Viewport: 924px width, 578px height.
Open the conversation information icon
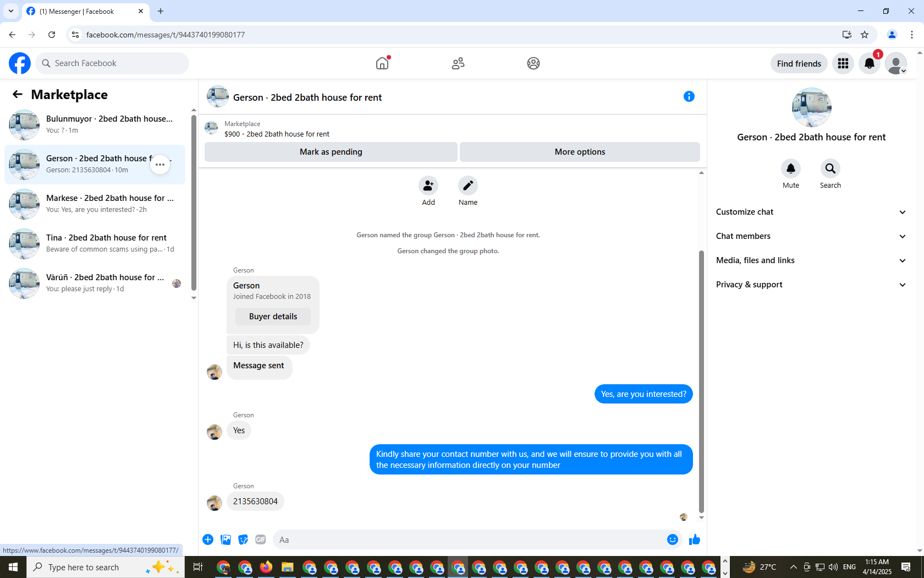click(689, 96)
